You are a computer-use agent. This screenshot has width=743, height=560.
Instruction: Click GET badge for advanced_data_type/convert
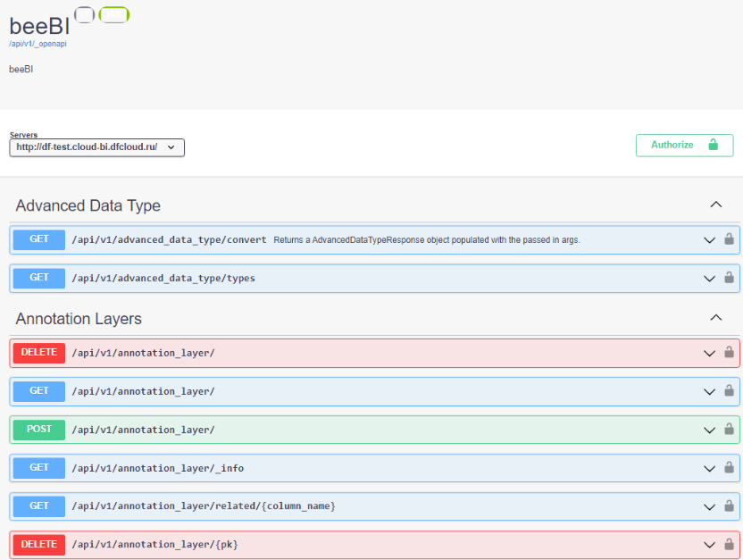pyautogui.click(x=39, y=239)
